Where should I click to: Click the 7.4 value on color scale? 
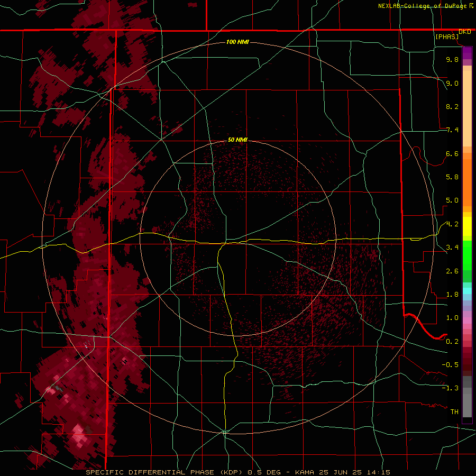[452, 130]
